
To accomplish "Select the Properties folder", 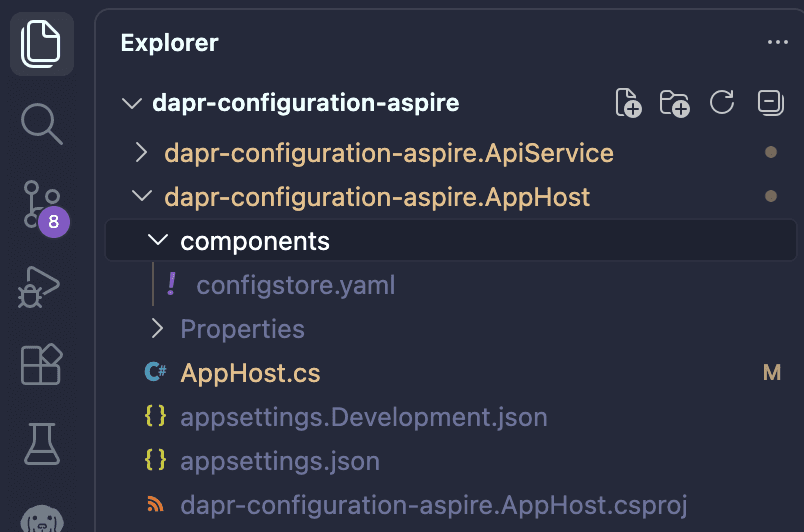I will pyautogui.click(x=243, y=329).
